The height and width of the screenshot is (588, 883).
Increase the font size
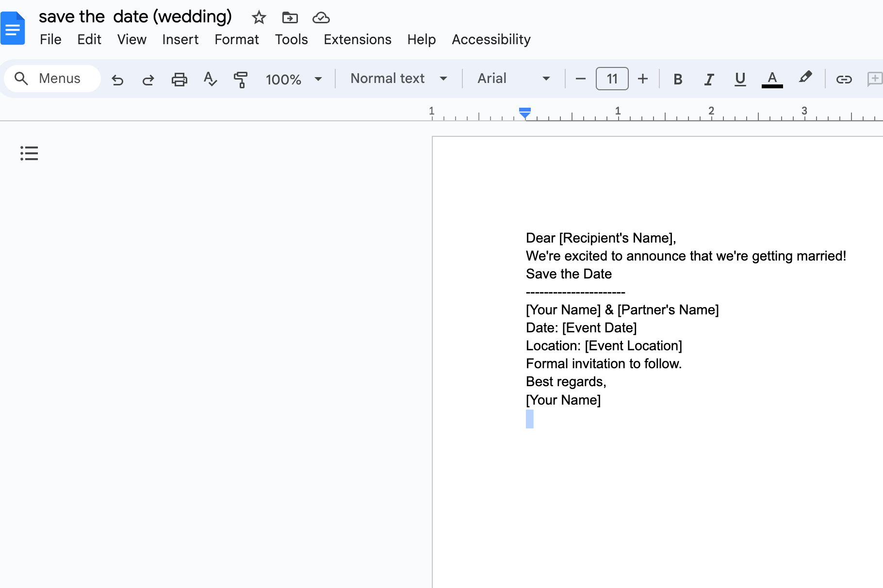pos(643,79)
